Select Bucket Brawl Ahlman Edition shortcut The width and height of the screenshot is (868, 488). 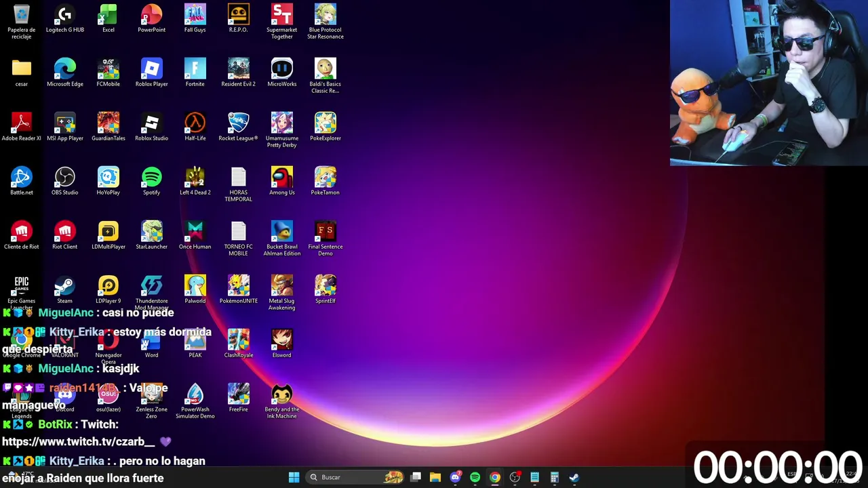[x=281, y=239]
